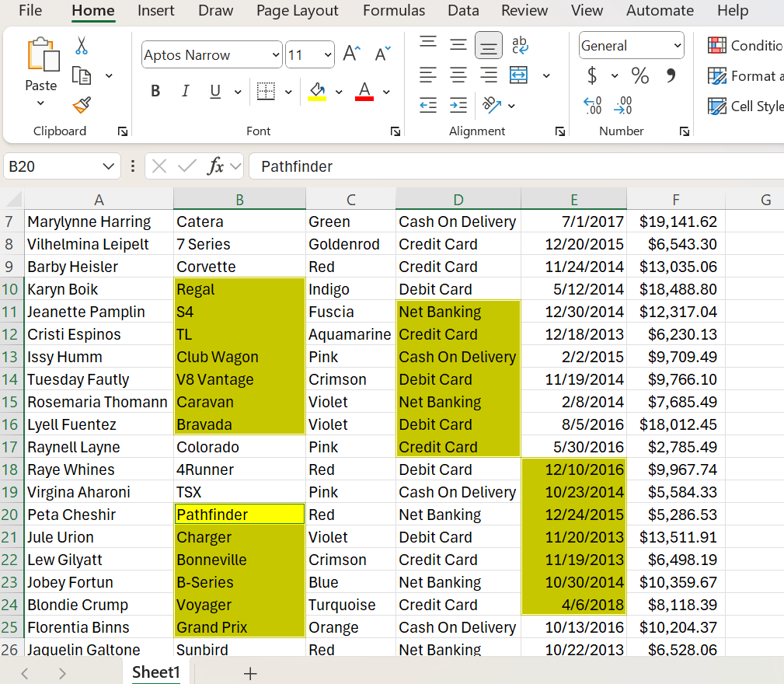Open the Aptos Narrow font name dropdown
Screen dimensions: 784x684
coord(276,55)
